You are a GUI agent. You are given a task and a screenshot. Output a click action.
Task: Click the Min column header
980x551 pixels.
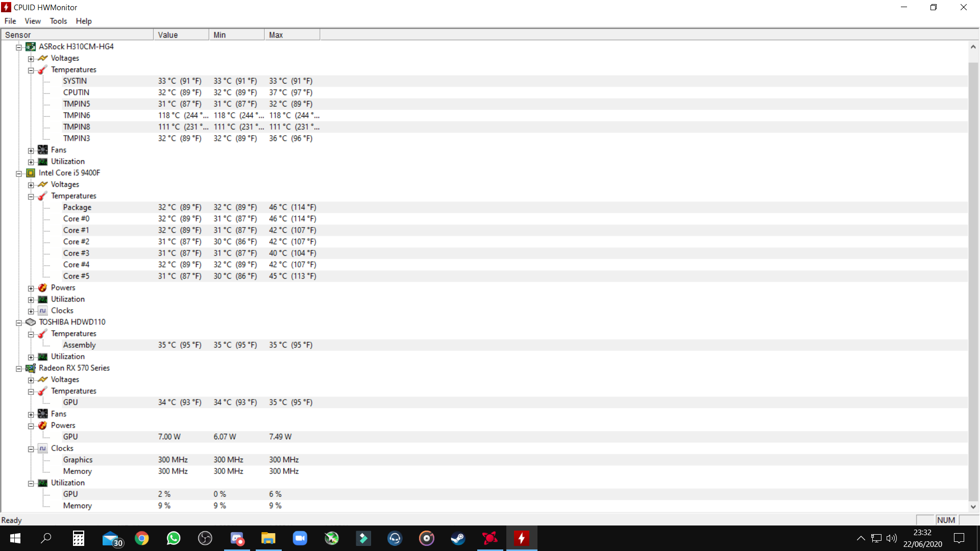coord(237,35)
